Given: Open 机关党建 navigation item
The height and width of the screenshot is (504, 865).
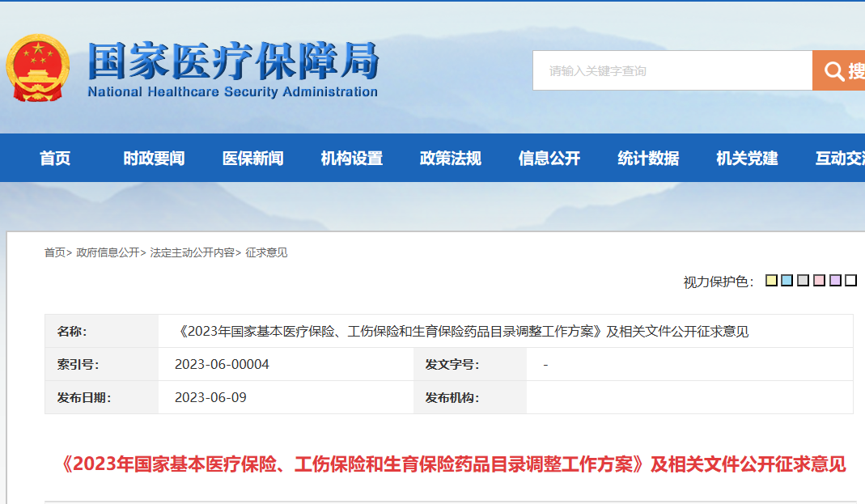Looking at the screenshot, I should (747, 159).
